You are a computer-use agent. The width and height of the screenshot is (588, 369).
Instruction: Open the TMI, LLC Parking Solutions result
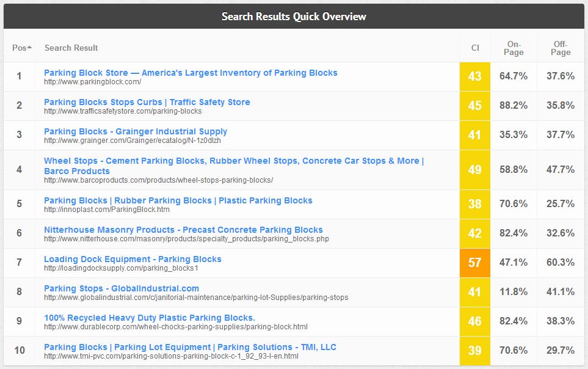pos(190,346)
